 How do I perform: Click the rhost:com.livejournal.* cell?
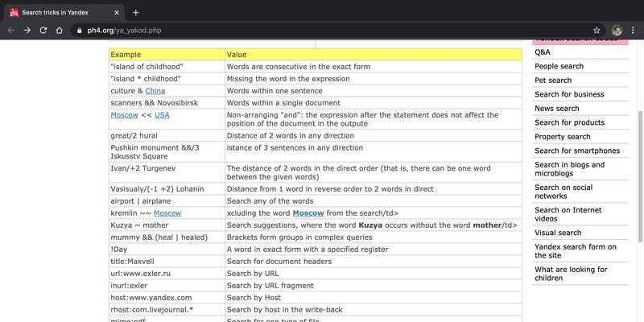pos(167,310)
